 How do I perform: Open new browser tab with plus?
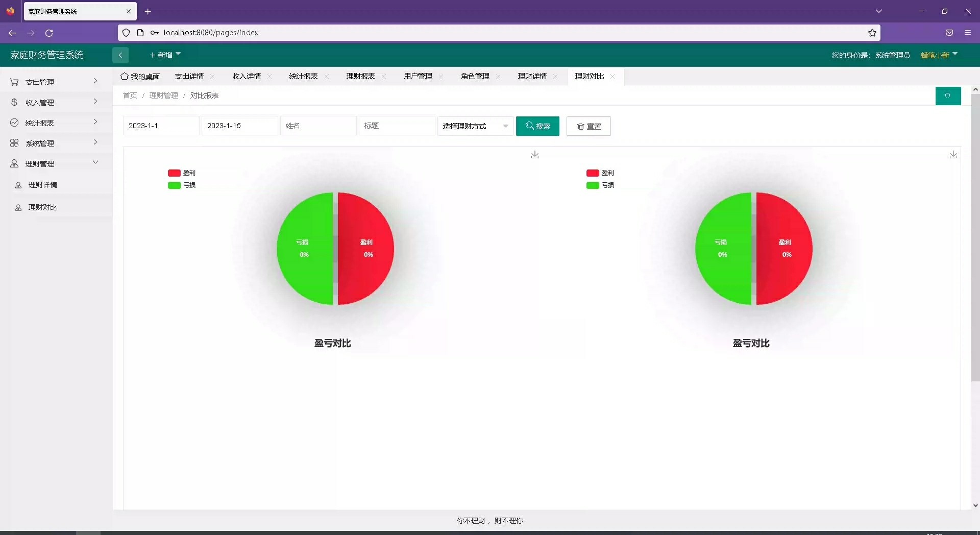click(x=148, y=11)
